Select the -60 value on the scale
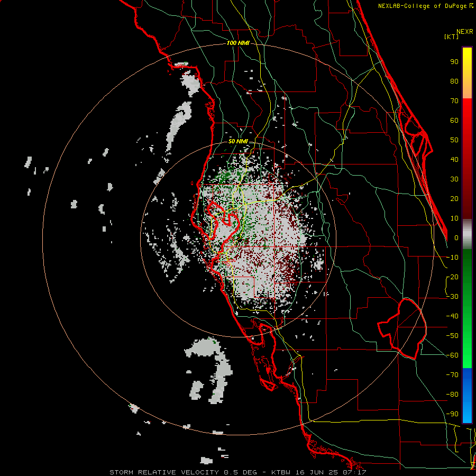476x476 pixels. tap(452, 355)
